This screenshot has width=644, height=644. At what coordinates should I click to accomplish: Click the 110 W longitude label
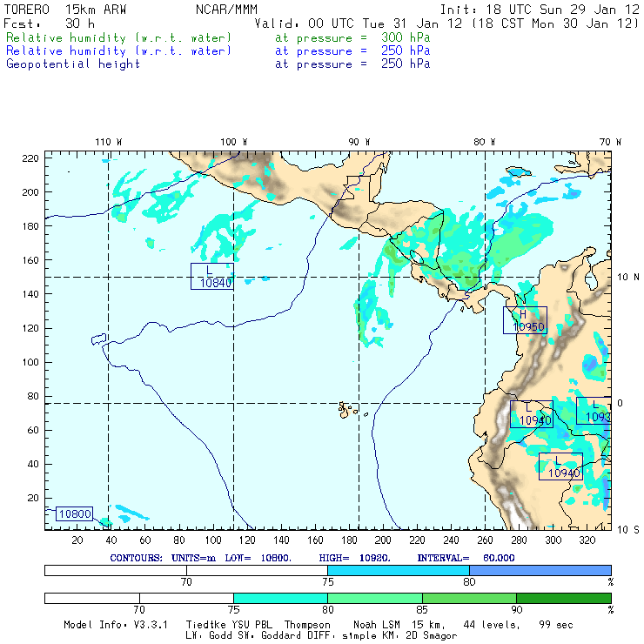[x=109, y=142]
